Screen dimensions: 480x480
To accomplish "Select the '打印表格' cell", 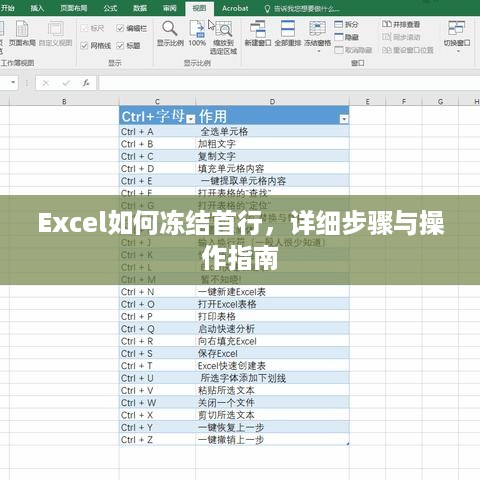I will (272, 317).
